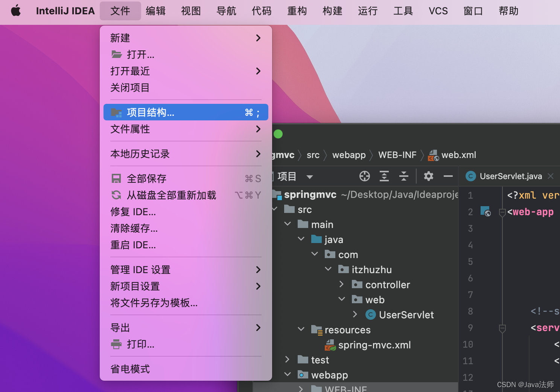Select 修复 IDE... menu item

(186, 212)
